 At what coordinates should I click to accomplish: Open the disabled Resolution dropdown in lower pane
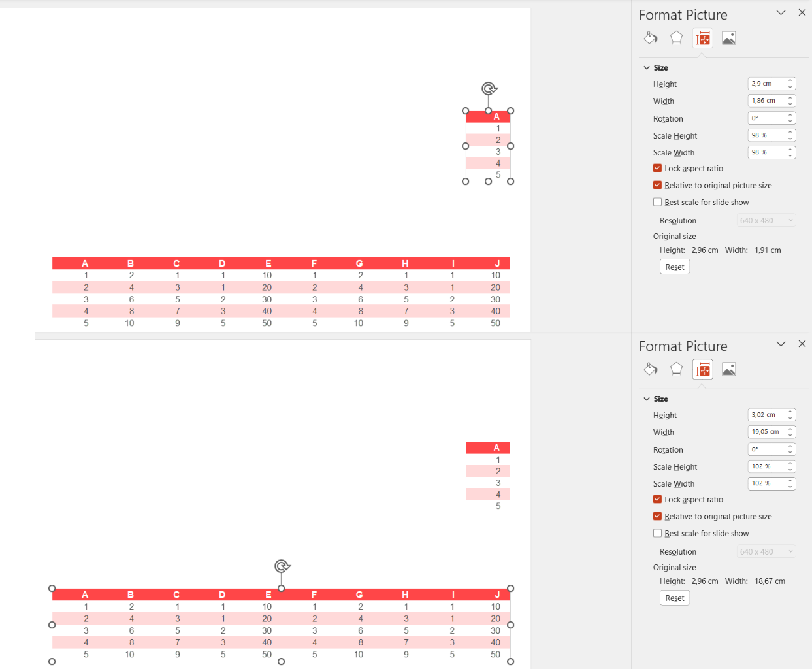[x=766, y=551]
